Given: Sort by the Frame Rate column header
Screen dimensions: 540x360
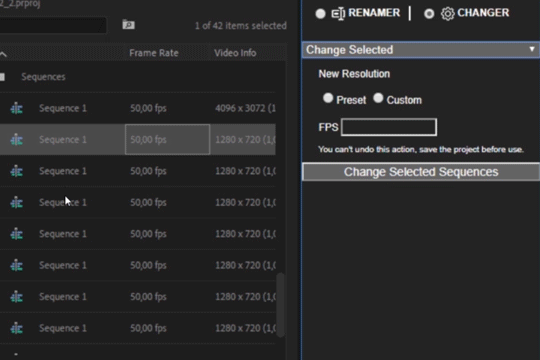Looking at the screenshot, I should click(154, 53).
